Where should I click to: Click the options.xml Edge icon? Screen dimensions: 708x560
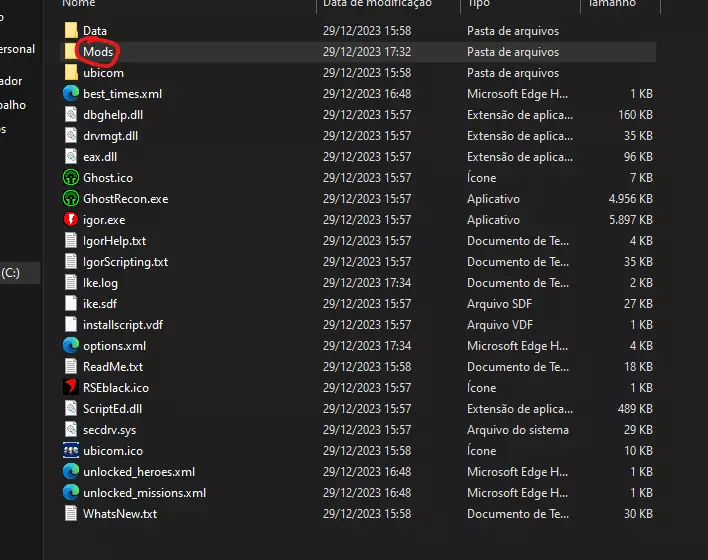[71, 346]
